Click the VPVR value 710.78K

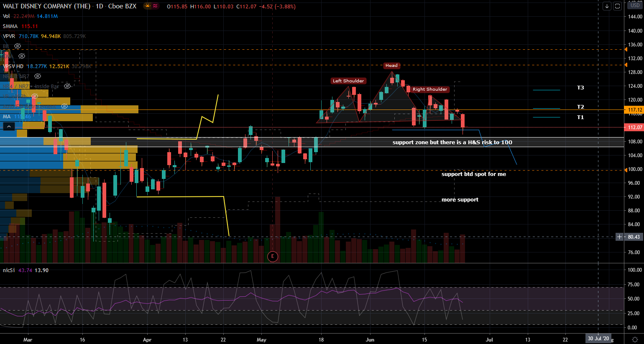point(28,36)
